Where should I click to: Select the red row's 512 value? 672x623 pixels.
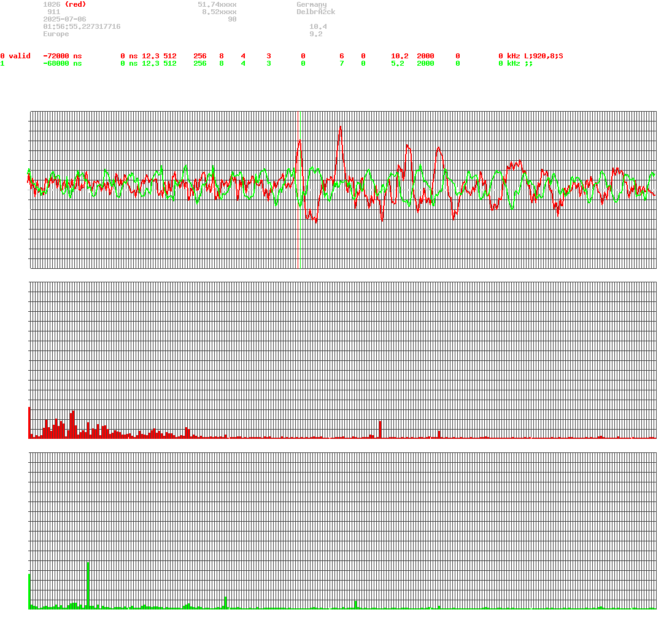tap(170, 56)
